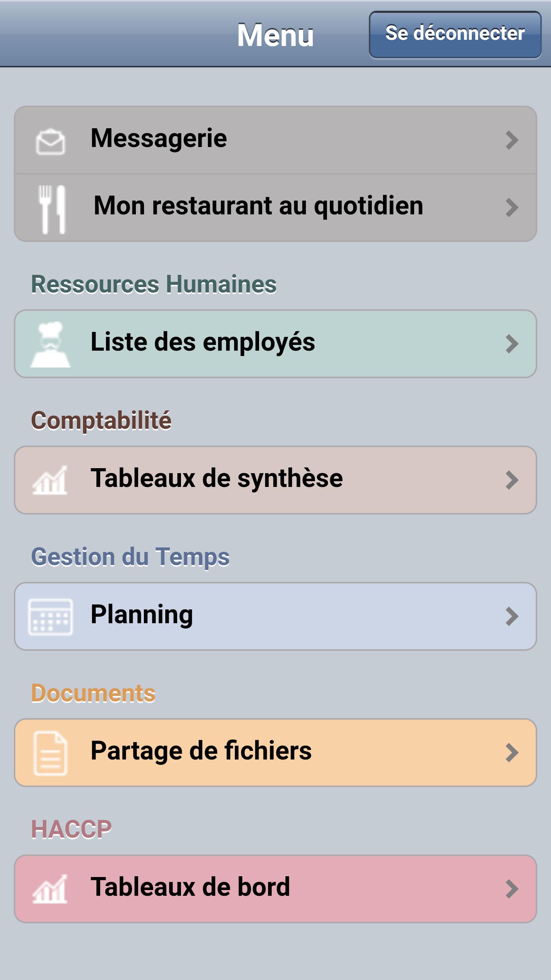Open Planning via its right arrow
The width and height of the screenshot is (551, 980).
512,616
